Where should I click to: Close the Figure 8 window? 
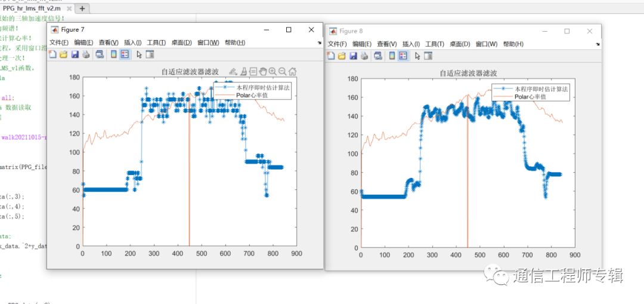[x=590, y=31]
